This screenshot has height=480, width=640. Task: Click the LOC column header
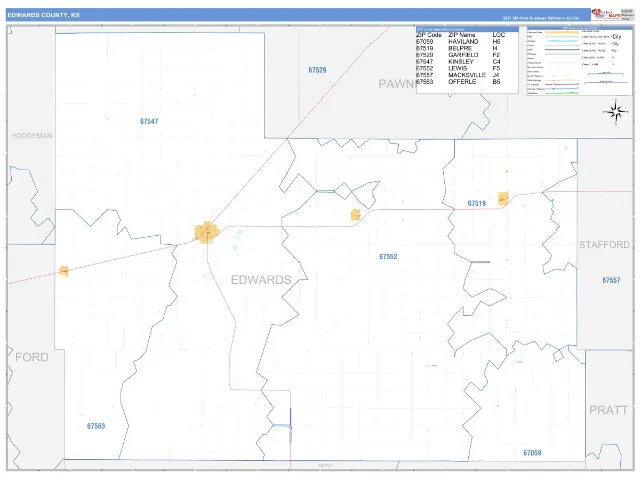coord(499,35)
